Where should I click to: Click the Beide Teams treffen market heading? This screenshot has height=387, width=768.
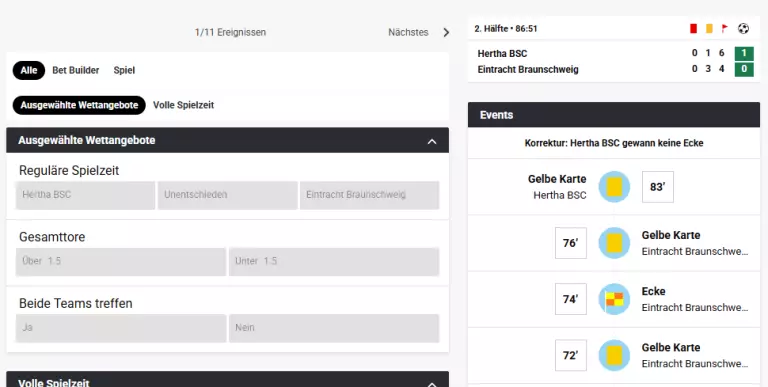tap(76, 304)
